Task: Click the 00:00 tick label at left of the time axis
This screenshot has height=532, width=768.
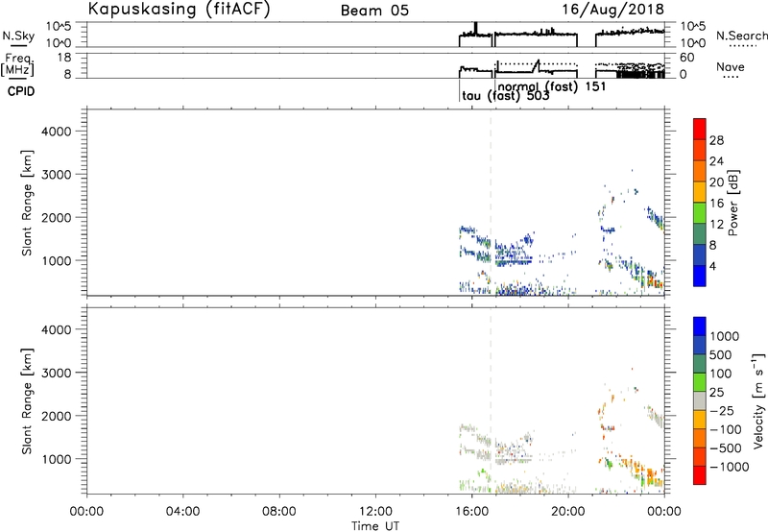Action: 86,512
